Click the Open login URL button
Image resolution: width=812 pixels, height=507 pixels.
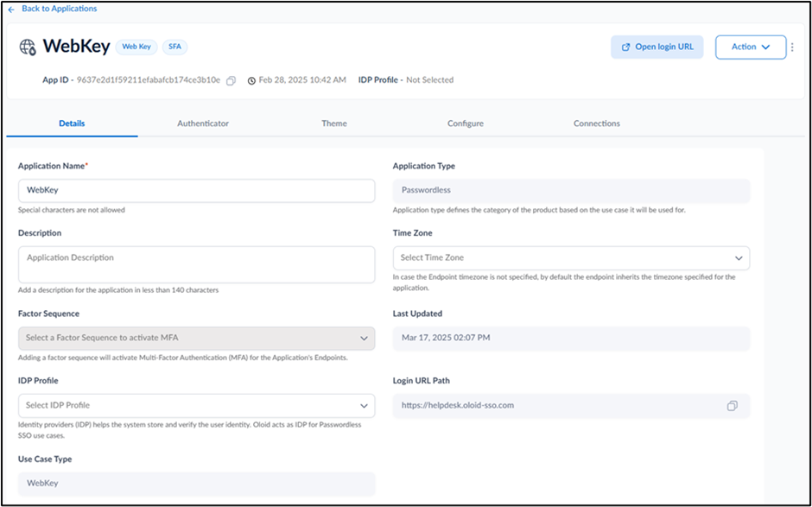pos(657,48)
